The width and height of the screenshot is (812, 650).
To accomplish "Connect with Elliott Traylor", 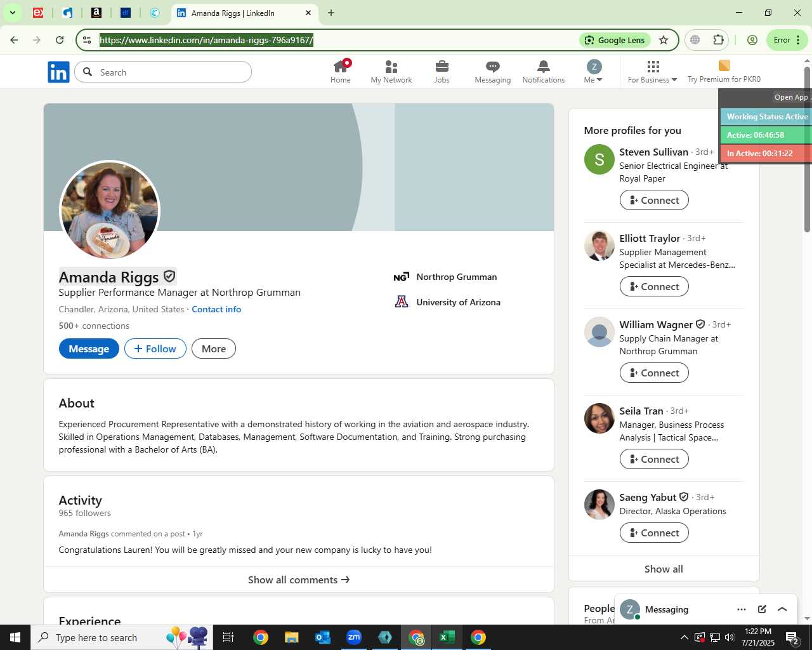I will point(654,286).
